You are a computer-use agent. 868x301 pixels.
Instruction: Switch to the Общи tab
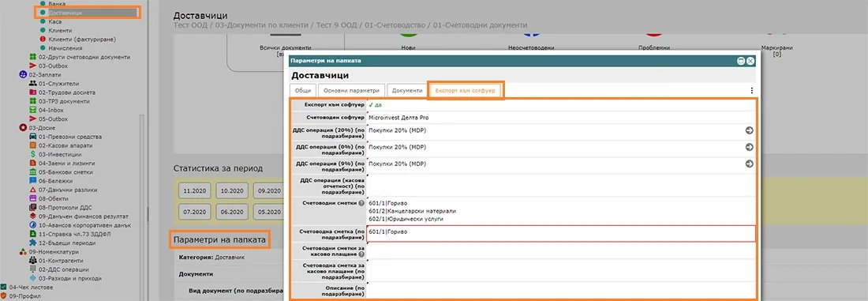pyautogui.click(x=303, y=90)
